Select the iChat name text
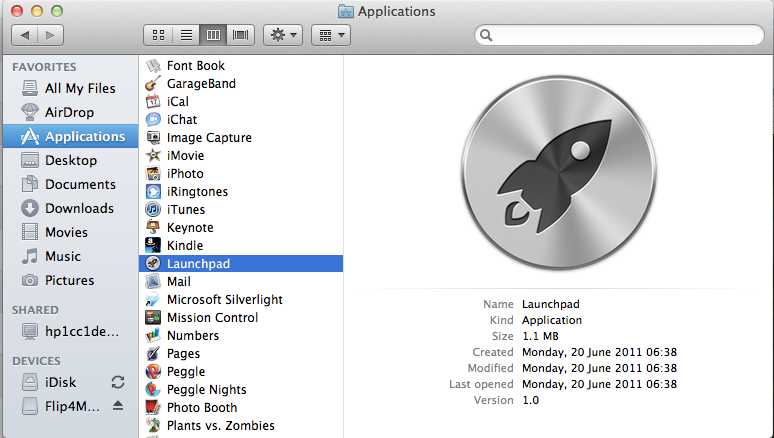 [182, 119]
